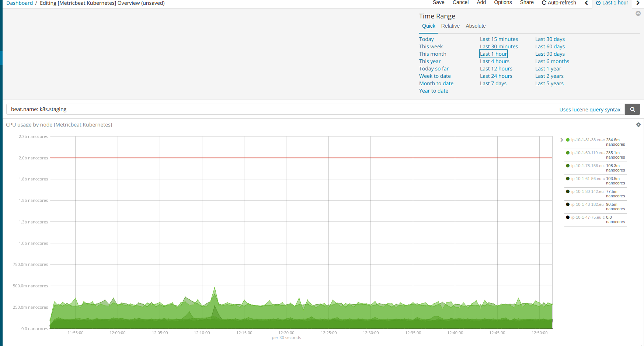Viewport: 644px width, 346px height.
Task: Step the time range back with the left chevron
Action: click(586, 3)
